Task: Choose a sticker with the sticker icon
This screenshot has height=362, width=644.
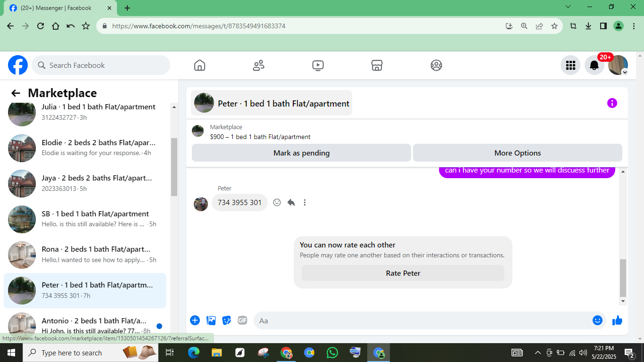Action: [x=227, y=321]
